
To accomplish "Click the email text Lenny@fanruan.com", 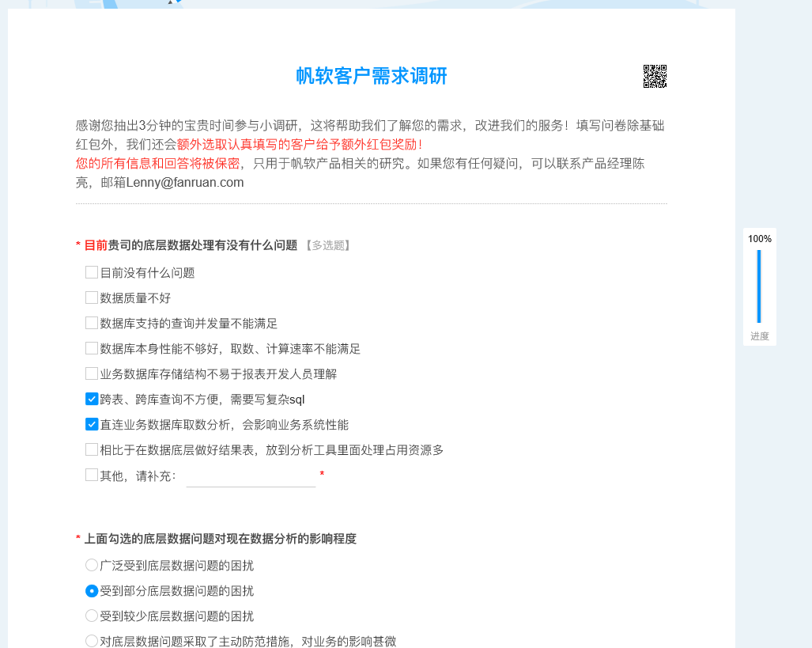I will [x=185, y=183].
